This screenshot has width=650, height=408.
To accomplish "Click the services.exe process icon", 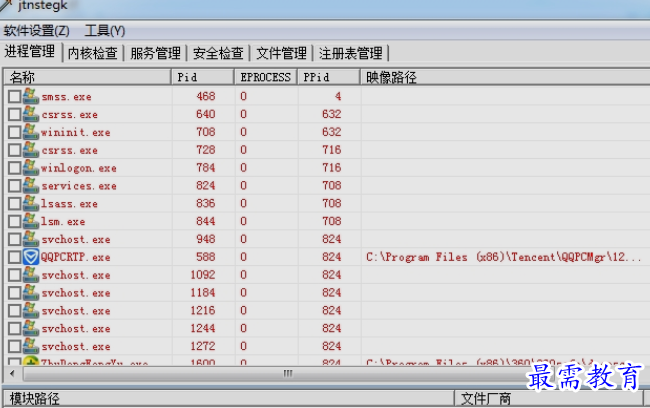I will pos(31,185).
